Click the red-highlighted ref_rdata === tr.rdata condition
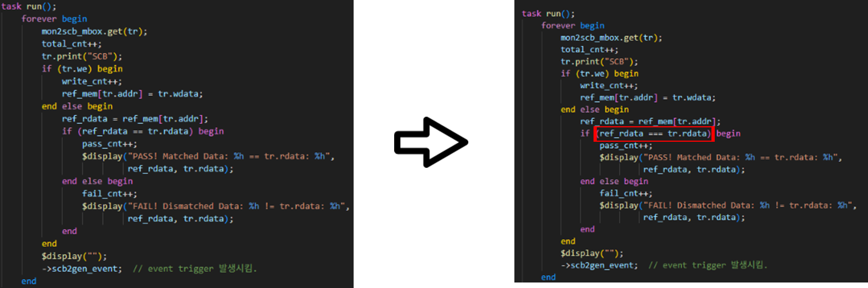Image resolution: width=868 pixels, height=288 pixels. [654, 134]
